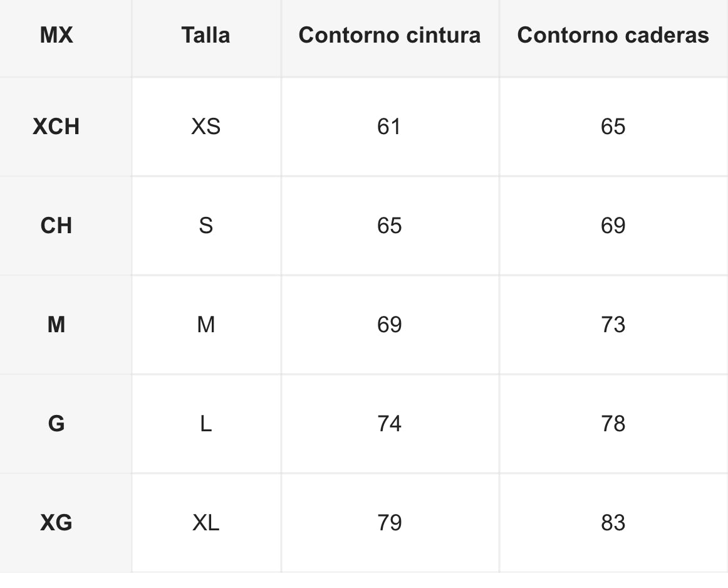The image size is (728, 588).
Task: Select hip value 83
Action: (x=613, y=523)
